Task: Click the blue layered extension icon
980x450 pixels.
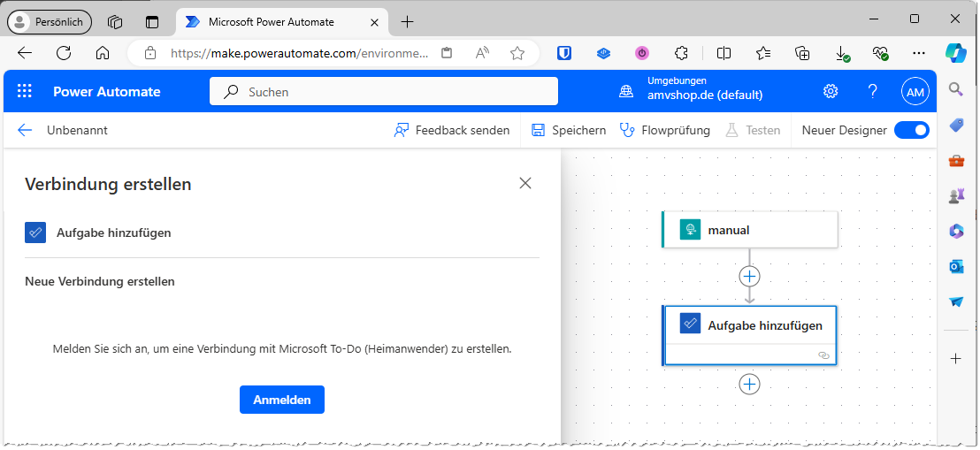Action: tap(603, 53)
